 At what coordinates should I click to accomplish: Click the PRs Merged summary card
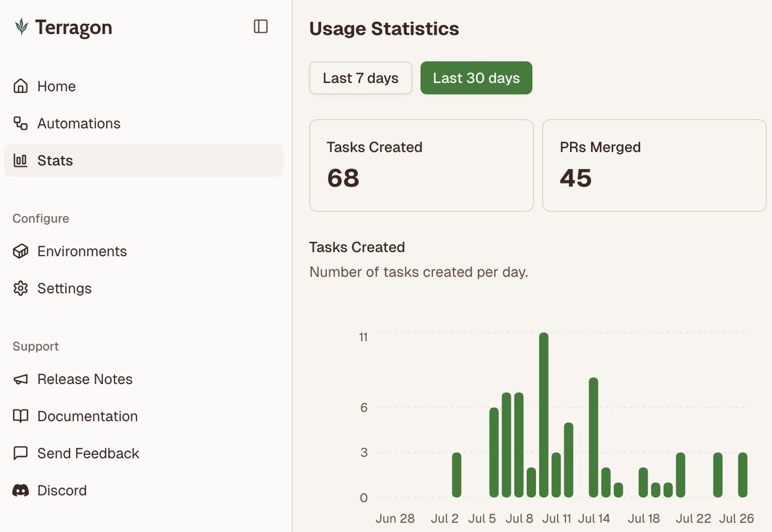click(x=654, y=165)
